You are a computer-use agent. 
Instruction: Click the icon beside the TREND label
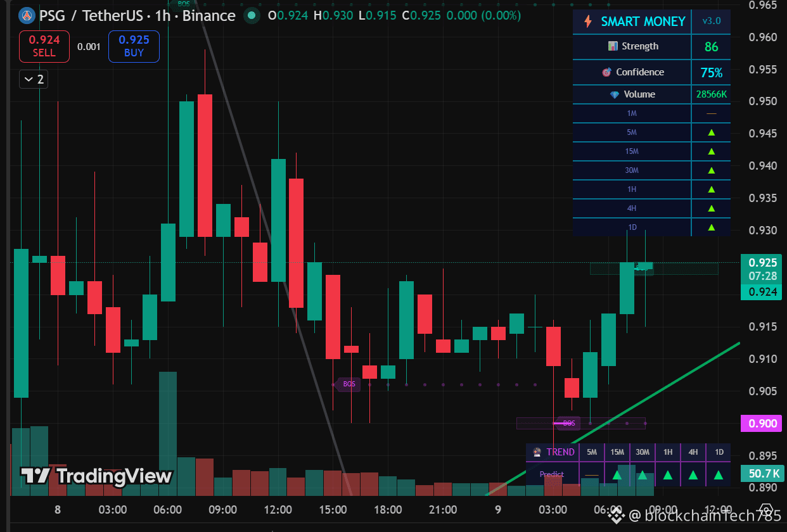pos(537,452)
